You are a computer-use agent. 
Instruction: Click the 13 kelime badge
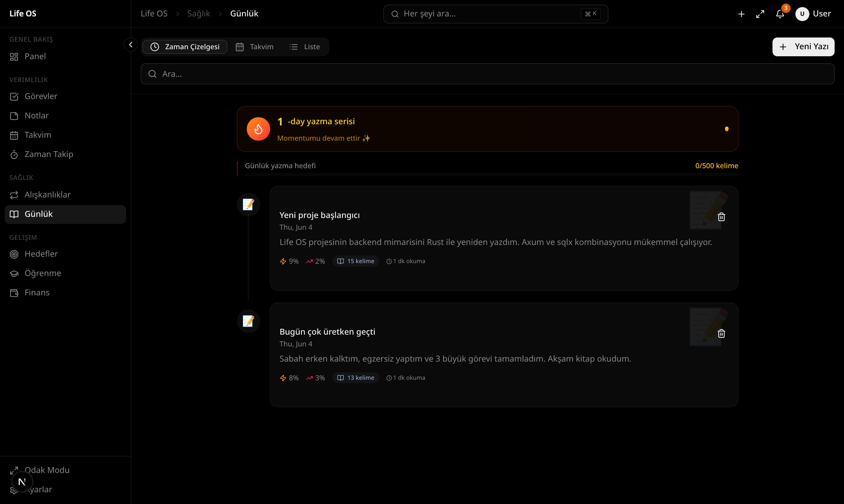[x=355, y=378]
